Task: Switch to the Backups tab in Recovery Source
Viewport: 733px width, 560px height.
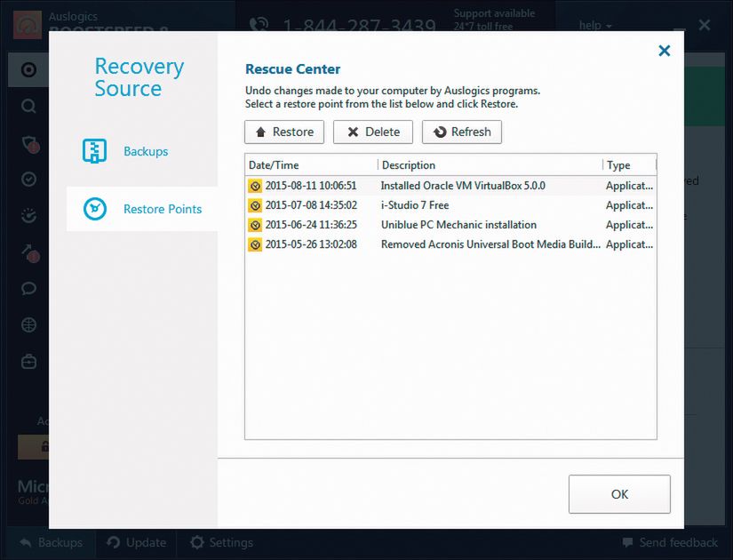Action: pos(146,151)
